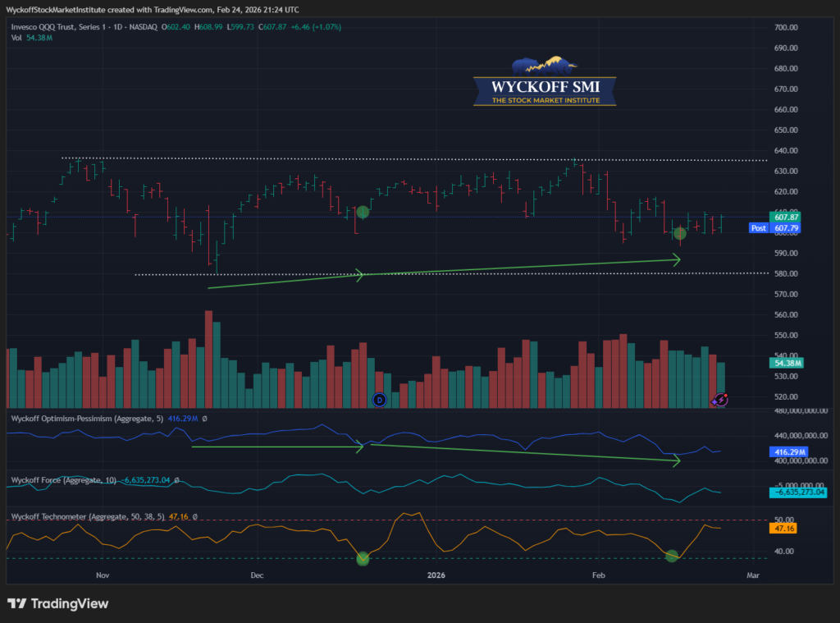Image resolution: width=840 pixels, height=623 pixels.
Task: Click the green circle on February price bar
Action: [x=679, y=233]
